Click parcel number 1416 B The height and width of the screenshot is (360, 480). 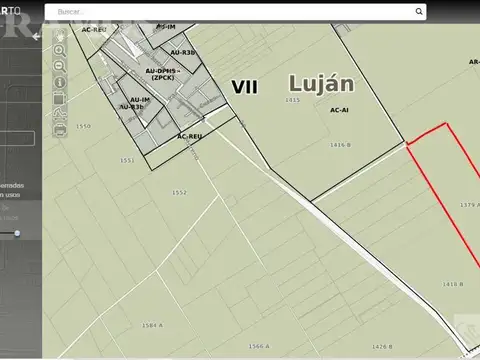(x=340, y=145)
